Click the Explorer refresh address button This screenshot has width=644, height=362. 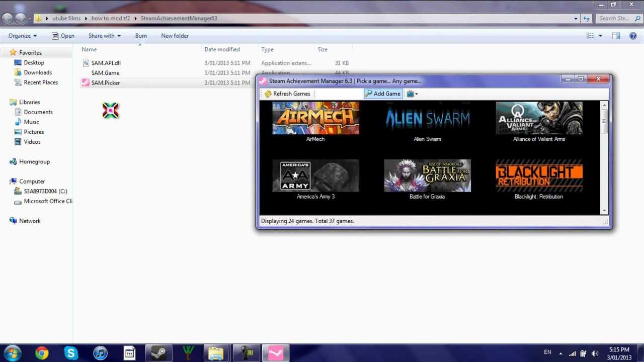[x=586, y=19]
